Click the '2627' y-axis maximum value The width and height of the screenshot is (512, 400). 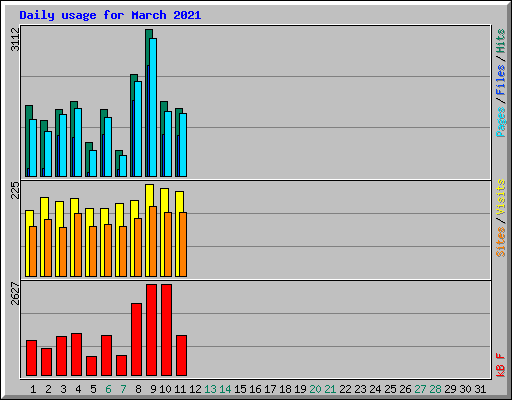coord(15,293)
